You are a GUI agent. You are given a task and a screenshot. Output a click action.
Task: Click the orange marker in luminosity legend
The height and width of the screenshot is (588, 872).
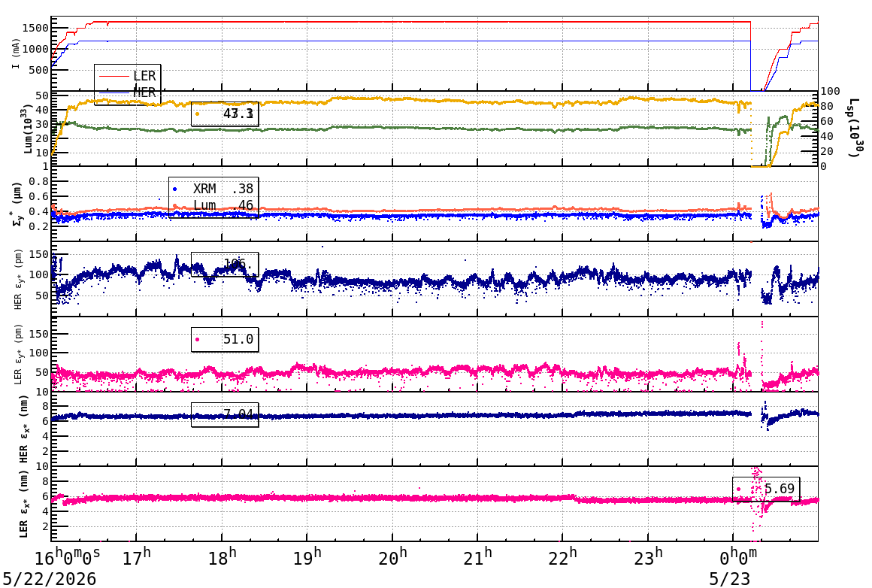point(198,114)
